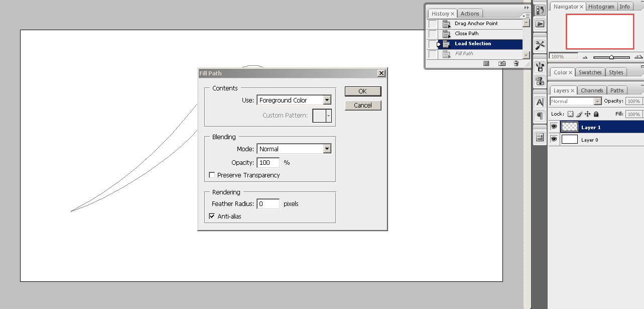Switch to the Swatches tab
The width and height of the screenshot is (644, 309).
pos(590,72)
